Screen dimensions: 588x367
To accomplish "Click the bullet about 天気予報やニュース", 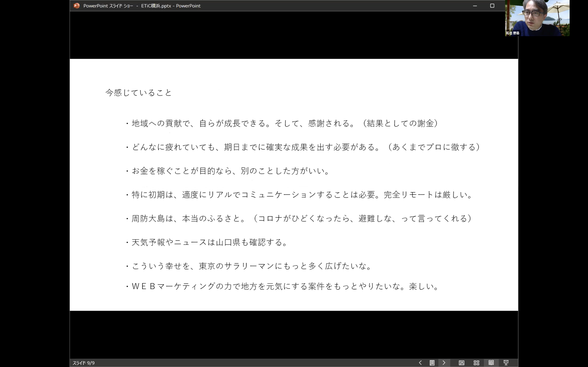I will pyautogui.click(x=209, y=242).
